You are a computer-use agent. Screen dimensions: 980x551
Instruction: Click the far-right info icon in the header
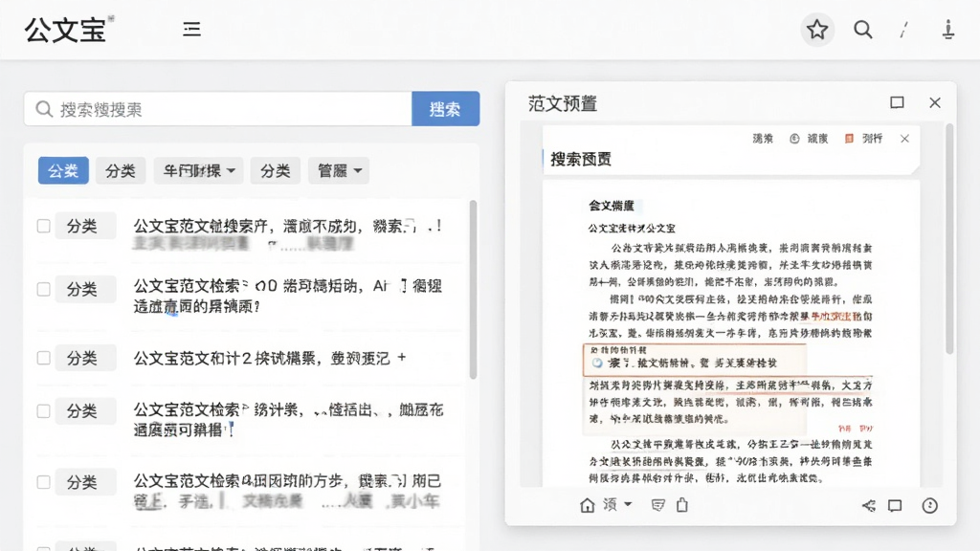click(948, 30)
